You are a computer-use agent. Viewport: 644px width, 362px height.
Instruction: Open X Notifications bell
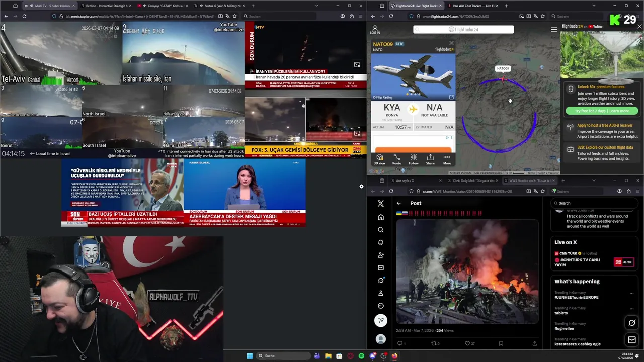(x=381, y=242)
